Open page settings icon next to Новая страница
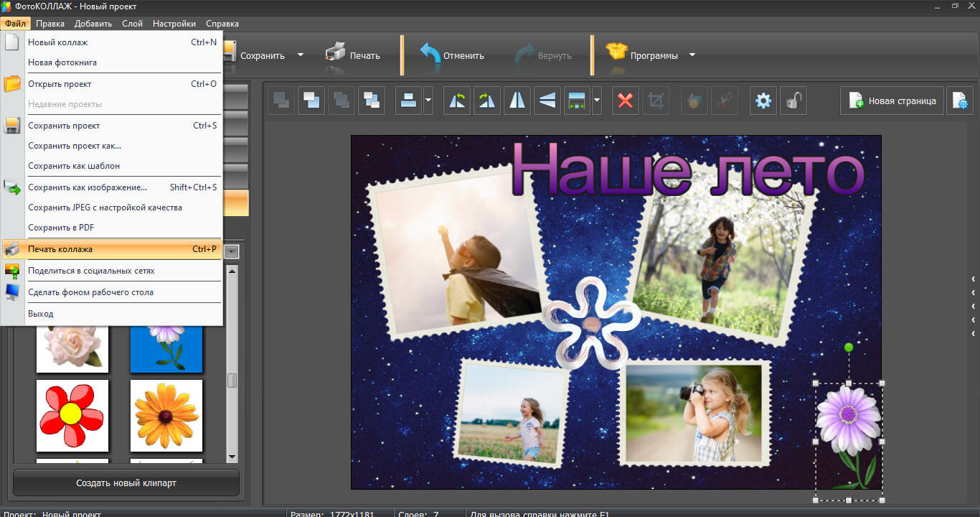Viewport: 980px width, 517px height. point(960,101)
